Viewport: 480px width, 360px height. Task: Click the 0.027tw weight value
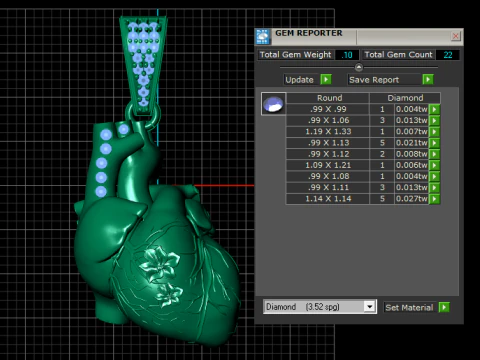pos(411,199)
